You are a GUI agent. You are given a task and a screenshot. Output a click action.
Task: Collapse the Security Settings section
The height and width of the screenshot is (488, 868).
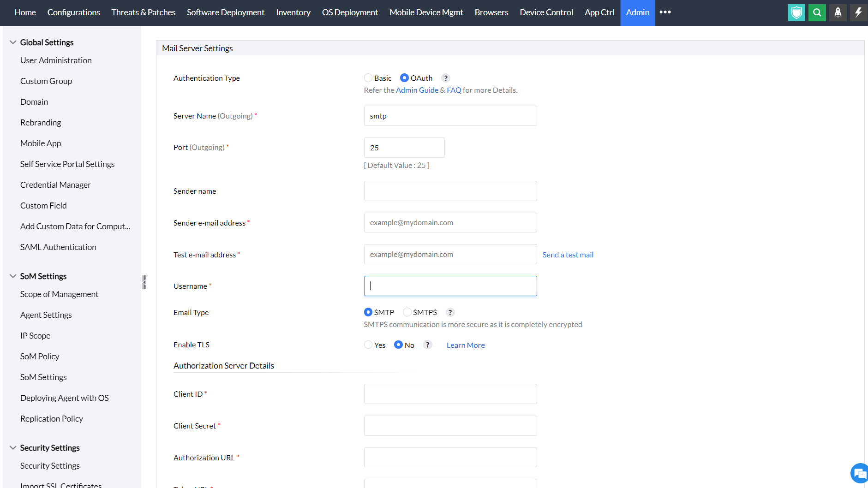pos(13,448)
